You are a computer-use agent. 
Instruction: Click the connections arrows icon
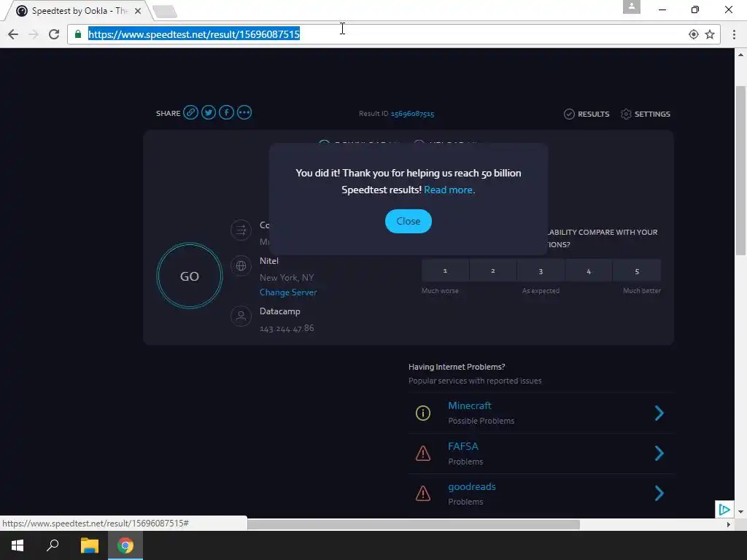point(241,230)
